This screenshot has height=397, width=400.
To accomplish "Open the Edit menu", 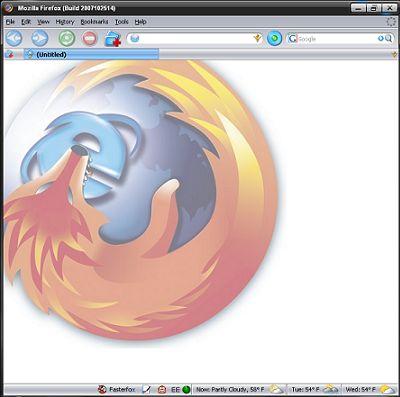I will point(26,22).
